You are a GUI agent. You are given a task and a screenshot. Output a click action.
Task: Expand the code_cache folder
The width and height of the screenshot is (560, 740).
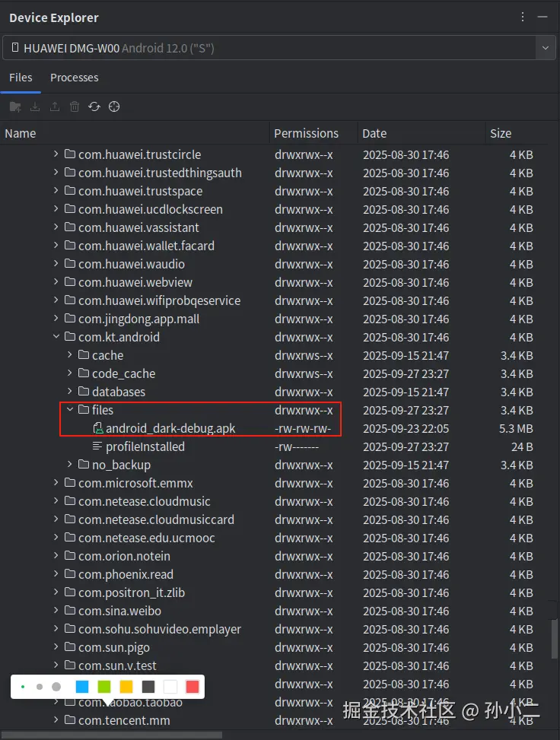[70, 373]
